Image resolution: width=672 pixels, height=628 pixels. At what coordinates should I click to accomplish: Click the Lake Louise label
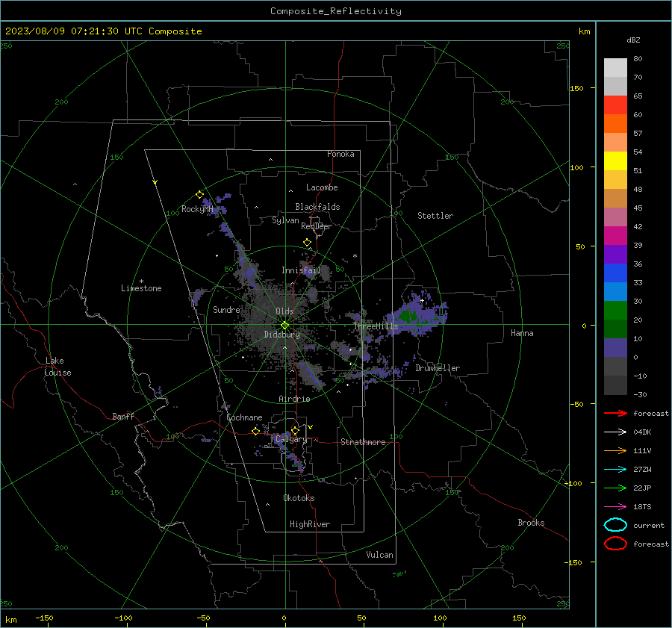pyautogui.click(x=57, y=367)
